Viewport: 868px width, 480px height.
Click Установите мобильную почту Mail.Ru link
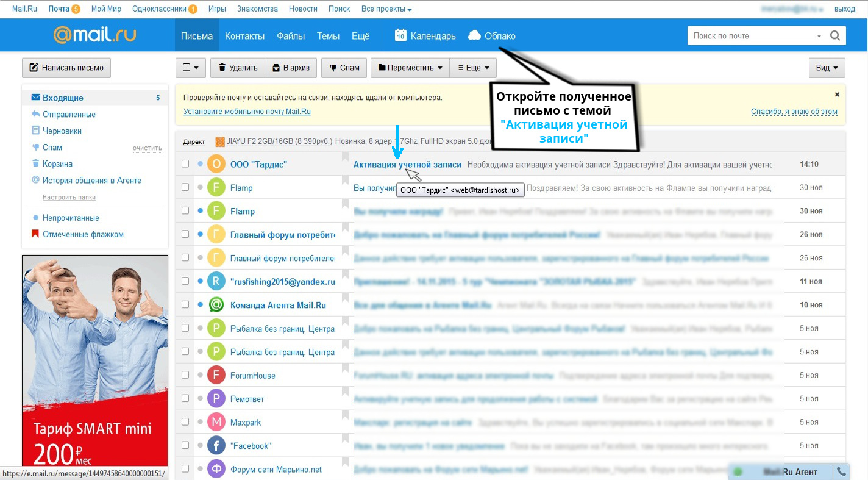pyautogui.click(x=247, y=112)
